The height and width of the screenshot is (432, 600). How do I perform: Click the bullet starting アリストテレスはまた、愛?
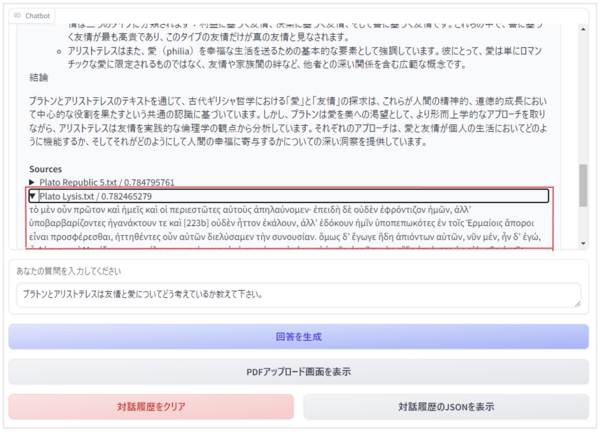pyautogui.click(x=305, y=57)
